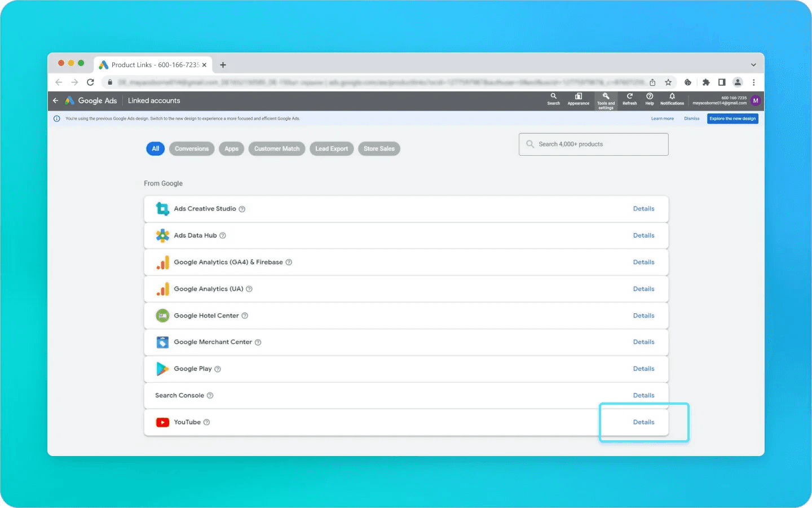Viewport: 812px width, 508px height.
Task: Open the Appearance settings icon
Action: [578, 99]
